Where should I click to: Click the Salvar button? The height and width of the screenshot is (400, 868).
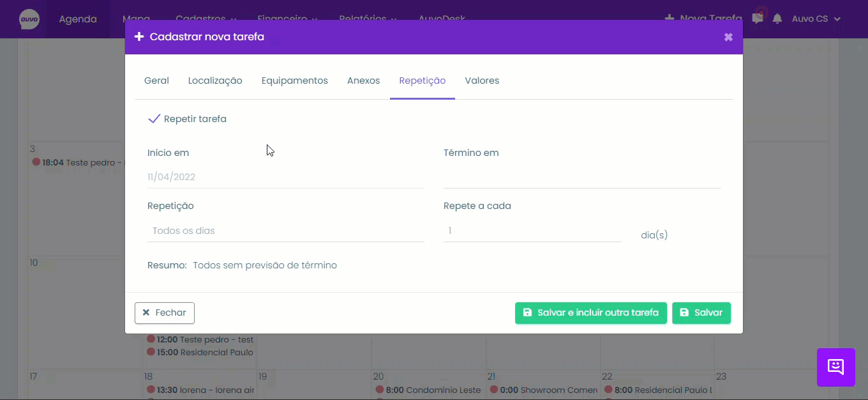701,313
